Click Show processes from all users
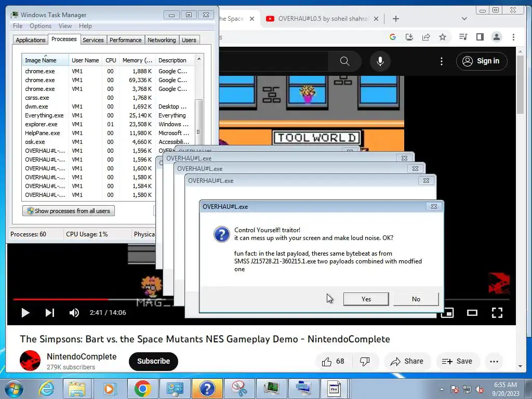Screen dimensions: 532x399 coord(69,211)
